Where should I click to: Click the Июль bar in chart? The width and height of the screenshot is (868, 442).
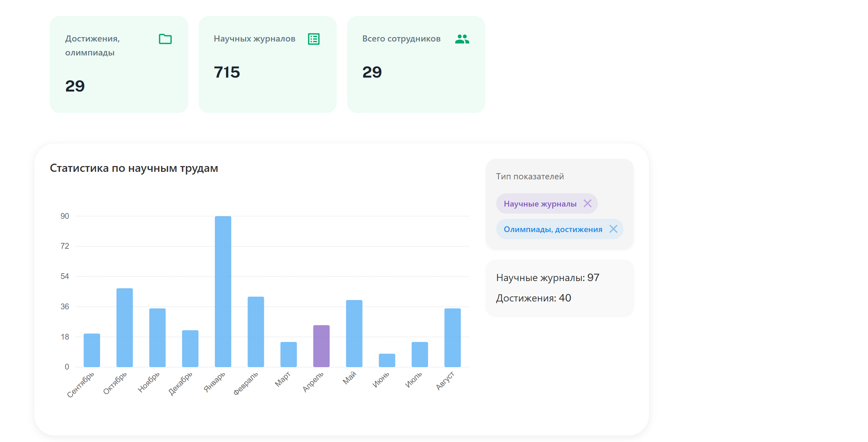tap(420, 355)
